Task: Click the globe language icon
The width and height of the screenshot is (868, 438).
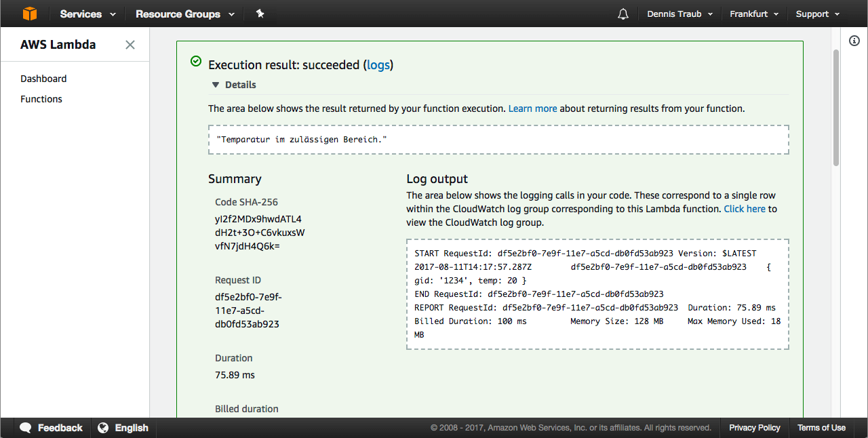Action: point(103,428)
